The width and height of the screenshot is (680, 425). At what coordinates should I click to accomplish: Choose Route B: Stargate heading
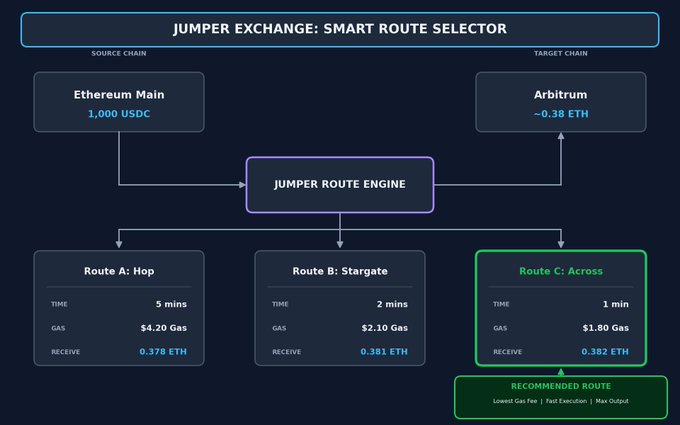(x=340, y=271)
